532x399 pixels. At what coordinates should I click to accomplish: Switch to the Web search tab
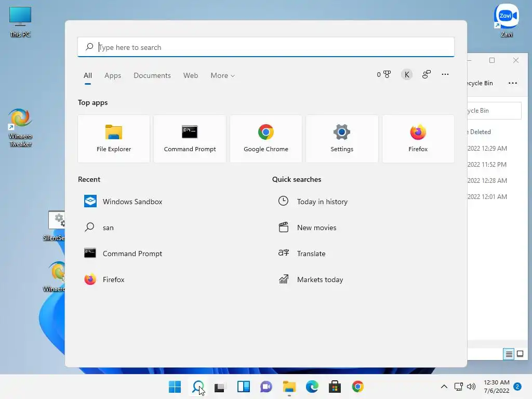tap(191, 75)
